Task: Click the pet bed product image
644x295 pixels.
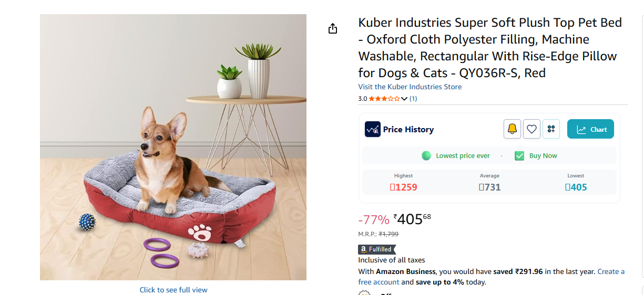Action: 173,147
